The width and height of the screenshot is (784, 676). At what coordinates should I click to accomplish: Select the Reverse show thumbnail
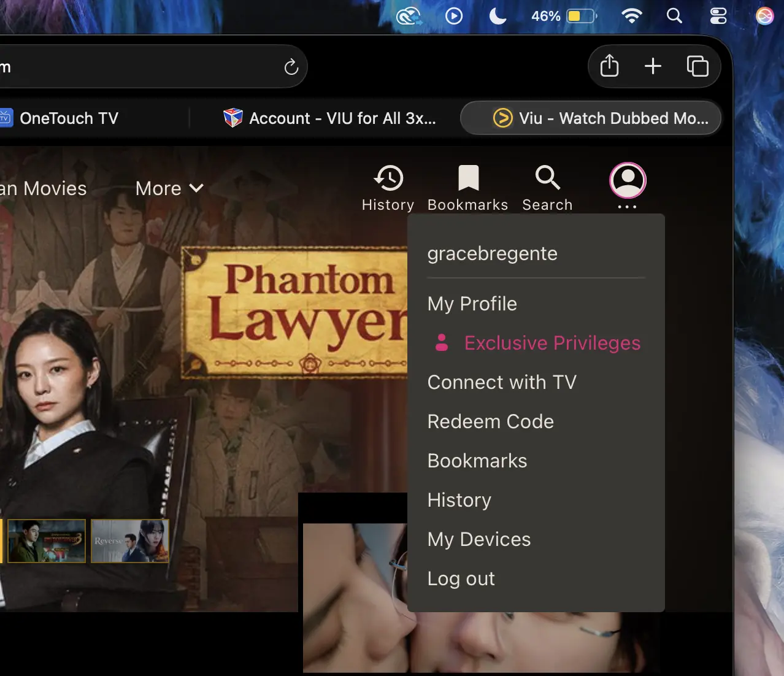[x=130, y=541]
